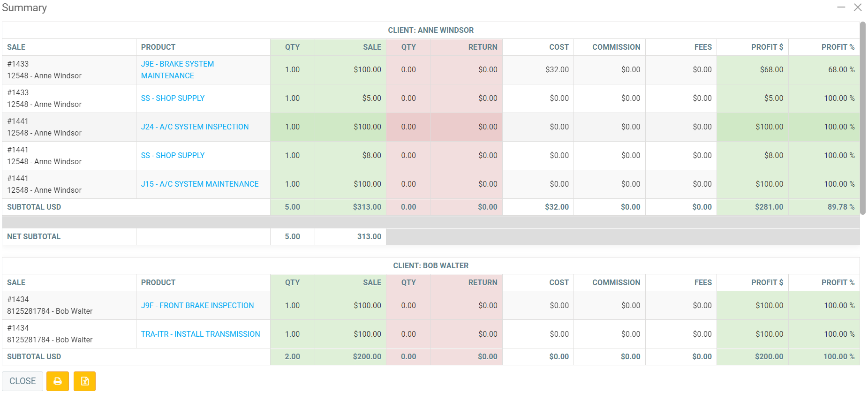This screenshot has height=393, width=868.
Task: Click the SS - Shop Supply link priced $8.00
Action: click(173, 155)
